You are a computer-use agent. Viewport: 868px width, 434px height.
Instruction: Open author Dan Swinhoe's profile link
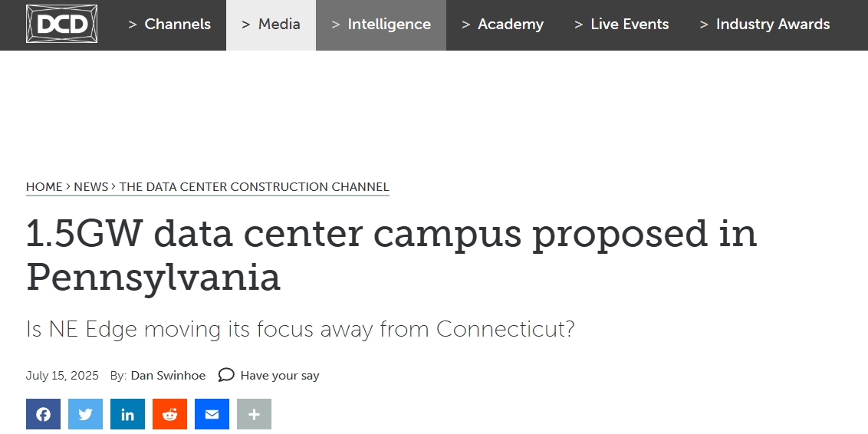pyautogui.click(x=168, y=375)
